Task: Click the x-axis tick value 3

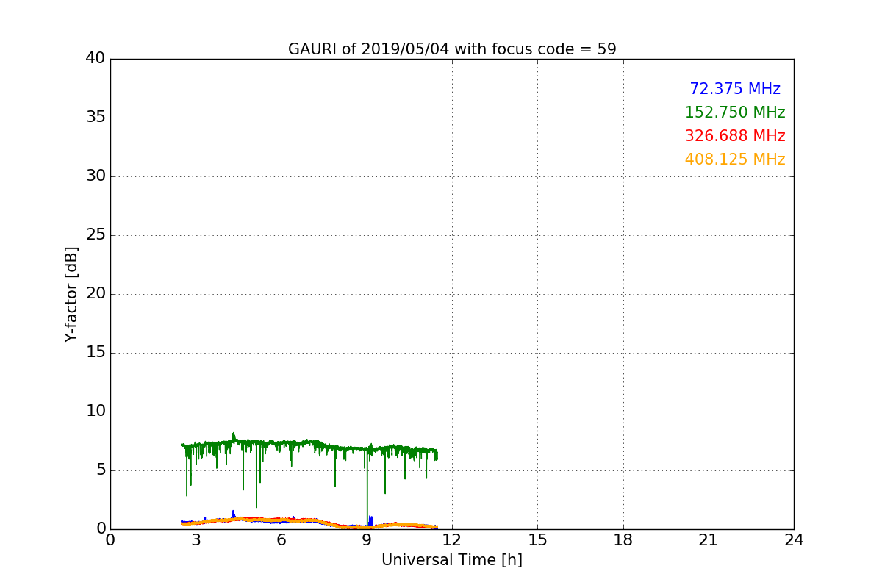Action: click(x=196, y=540)
